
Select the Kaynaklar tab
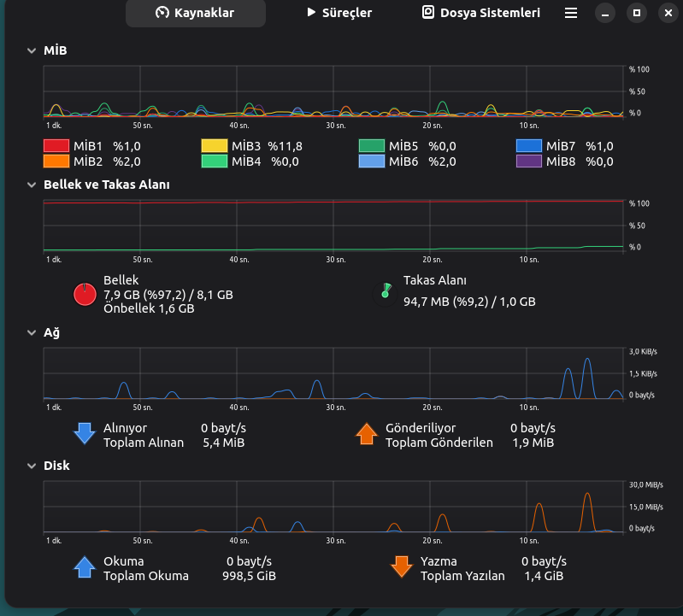[195, 13]
